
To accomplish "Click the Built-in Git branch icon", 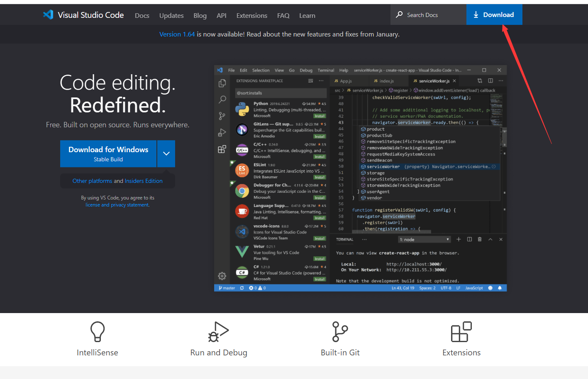I will (340, 331).
